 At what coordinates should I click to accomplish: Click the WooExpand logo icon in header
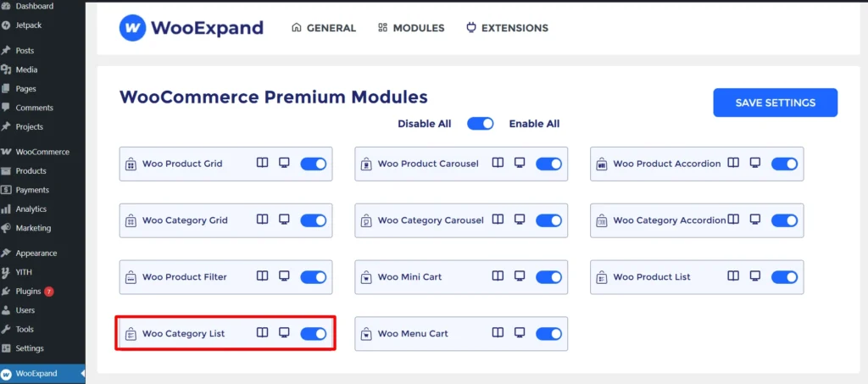(x=131, y=28)
